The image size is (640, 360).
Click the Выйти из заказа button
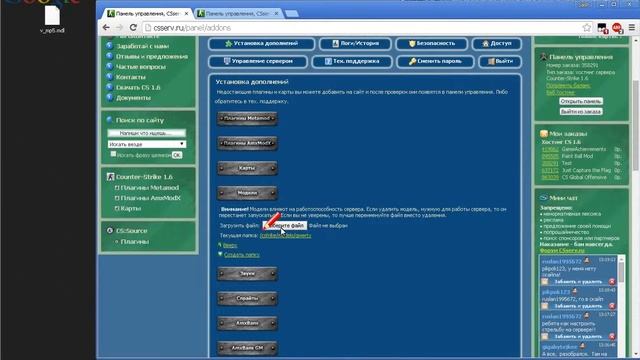tap(581, 112)
